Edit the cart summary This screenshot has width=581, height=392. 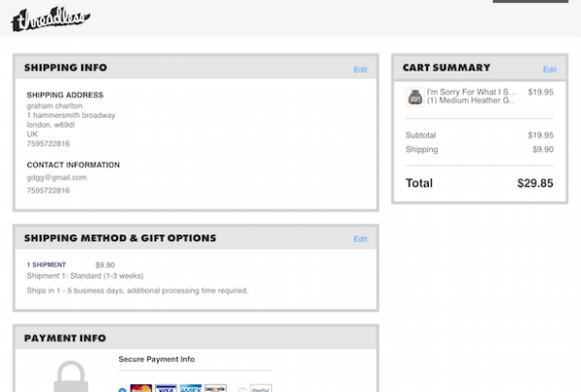549,70
